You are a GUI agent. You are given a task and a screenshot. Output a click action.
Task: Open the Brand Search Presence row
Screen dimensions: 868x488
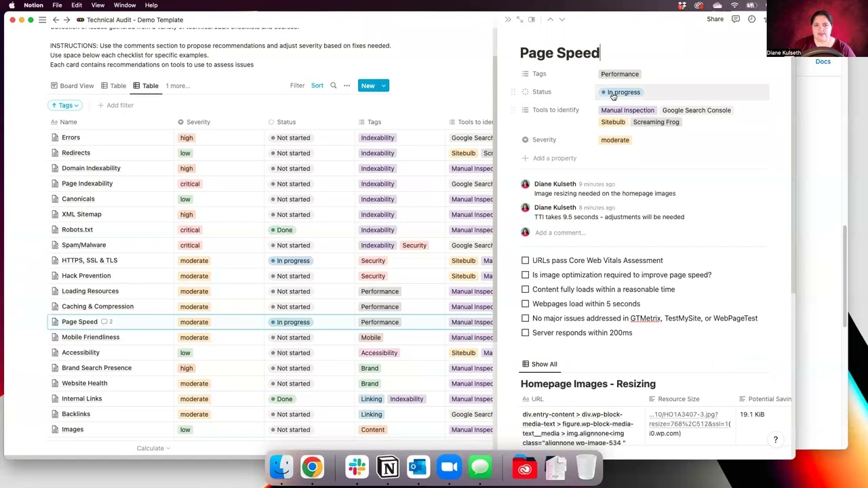point(96,368)
